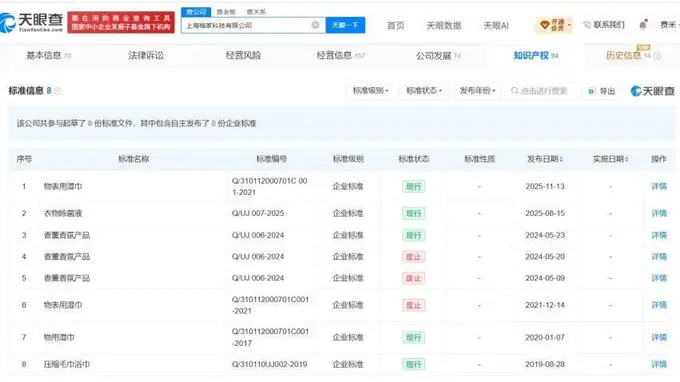Click the 衣物除菌液 standard name
680x382 pixels.
click(x=63, y=213)
